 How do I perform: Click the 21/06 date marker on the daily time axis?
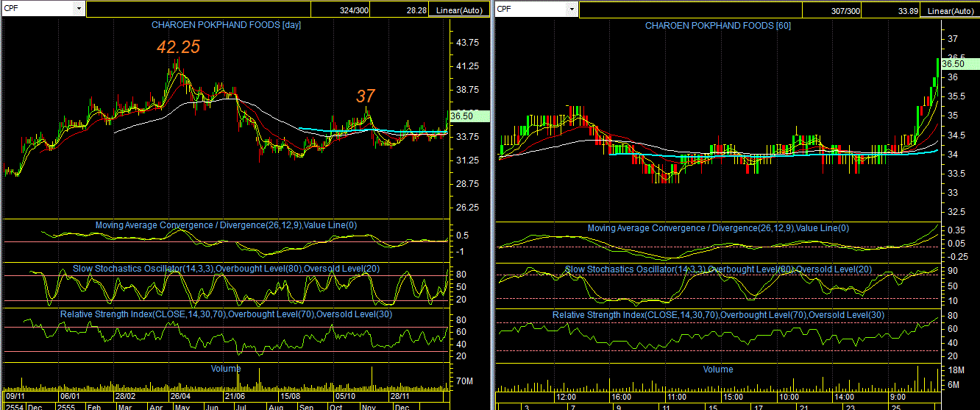[x=235, y=395]
